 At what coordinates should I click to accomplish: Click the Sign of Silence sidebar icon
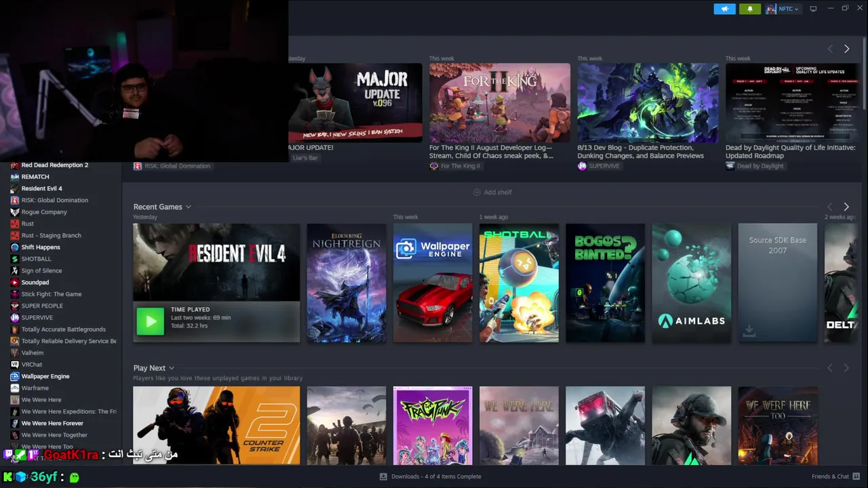(x=15, y=270)
